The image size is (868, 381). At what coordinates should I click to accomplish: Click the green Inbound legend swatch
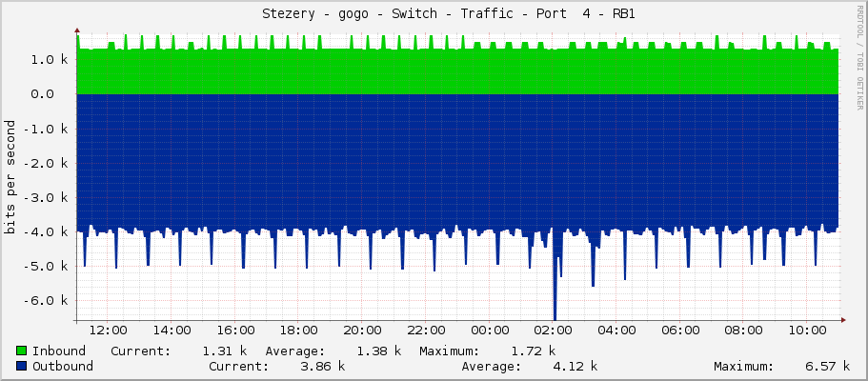point(22,351)
